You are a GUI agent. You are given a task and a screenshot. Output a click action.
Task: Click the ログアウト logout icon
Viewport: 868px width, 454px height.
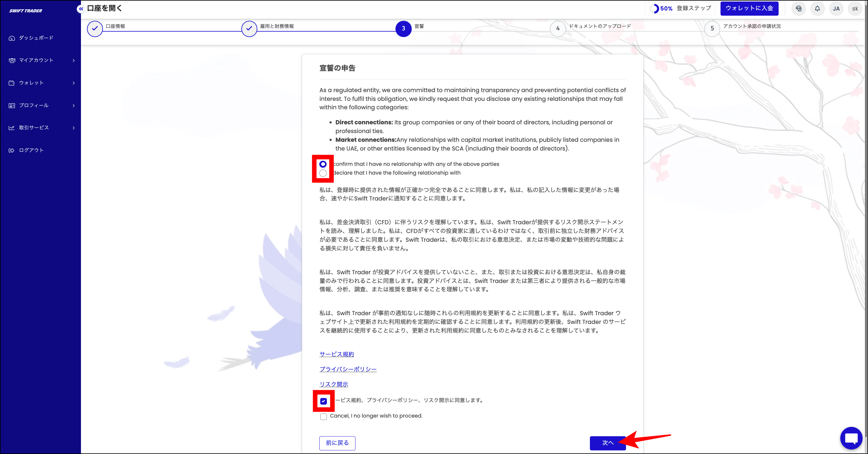pyautogui.click(x=12, y=150)
